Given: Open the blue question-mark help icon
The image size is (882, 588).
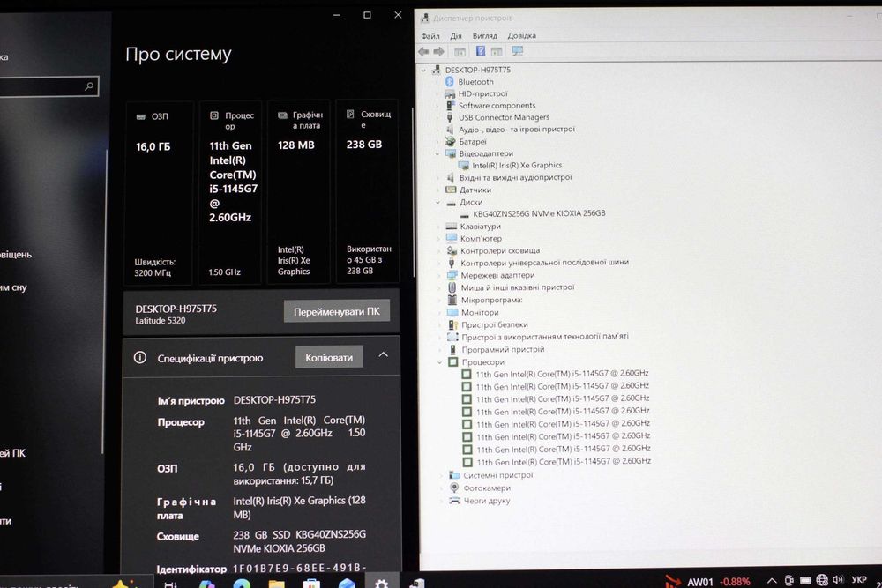Looking at the screenshot, I should 481,51.
